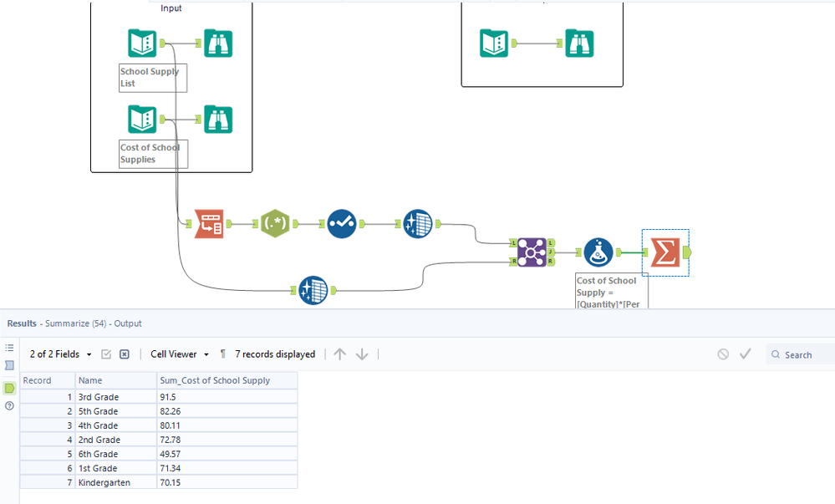The width and height of the screenshot is (835, 504).
Task: Select the 1st Grade cell
Action: click(x=116, y=468)
